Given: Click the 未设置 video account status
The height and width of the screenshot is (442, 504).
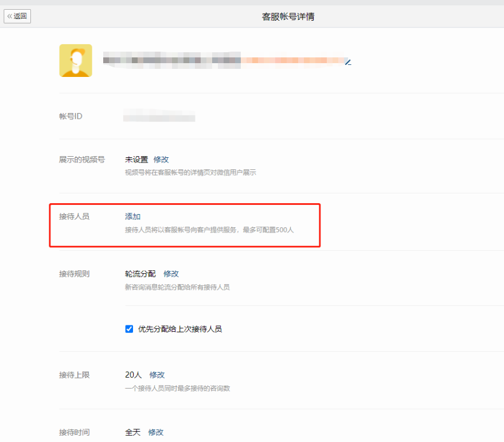Looking at the screenshot, I should (x=136, y=160).
